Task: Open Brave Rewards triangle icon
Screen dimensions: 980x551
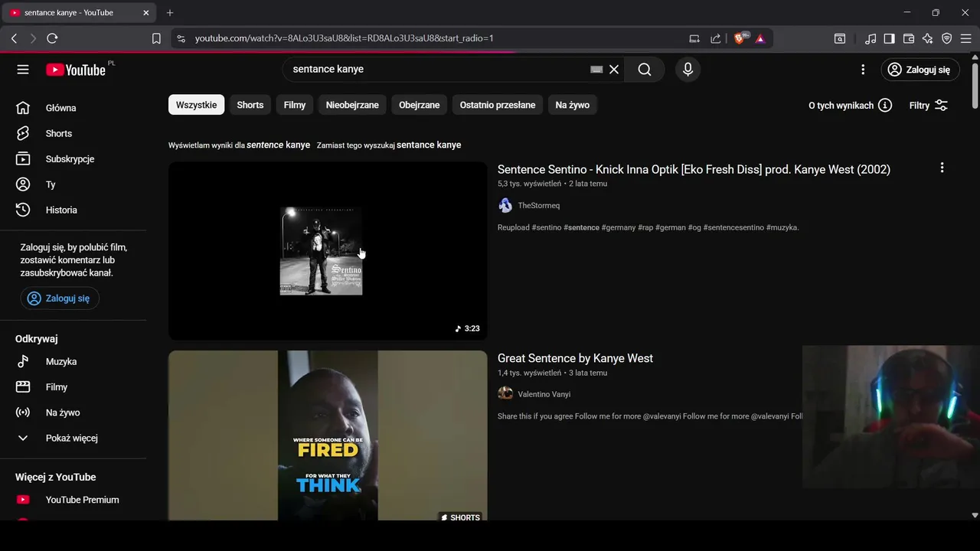Action: point(760,38)
